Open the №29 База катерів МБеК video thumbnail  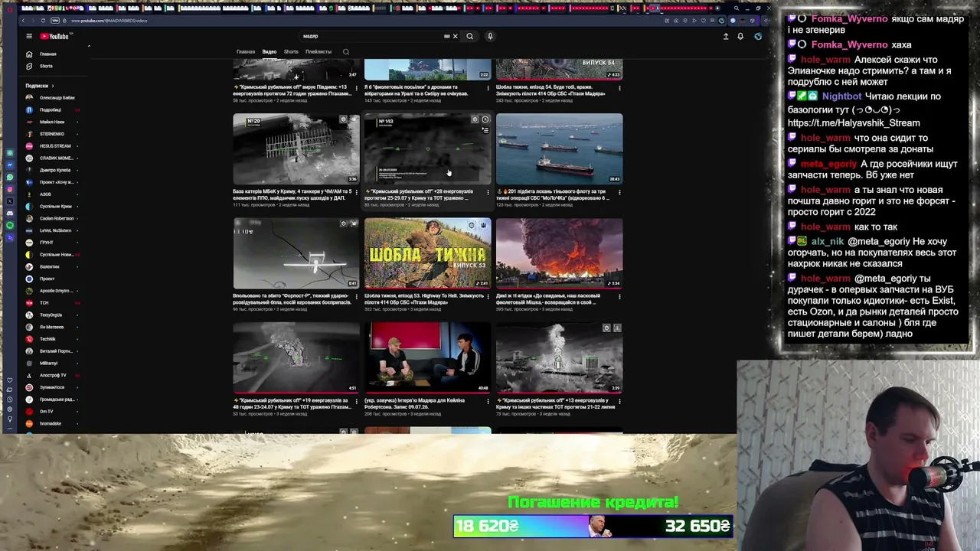pos(296,148)
